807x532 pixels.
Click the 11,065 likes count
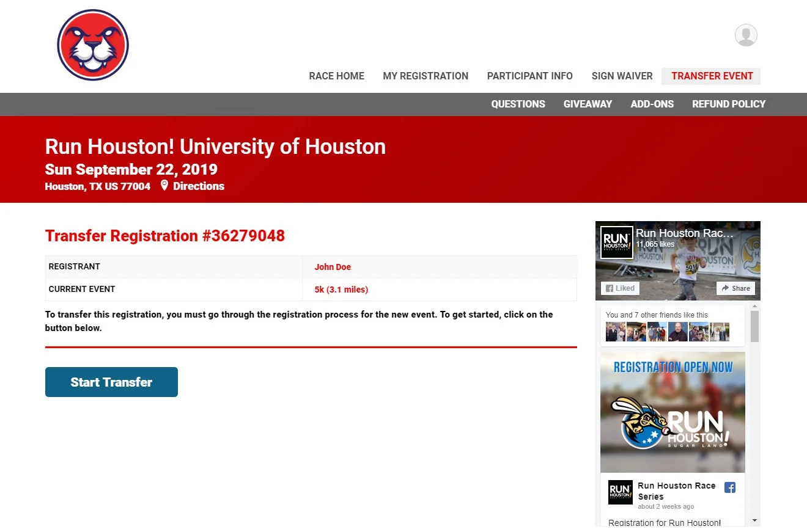655,244
